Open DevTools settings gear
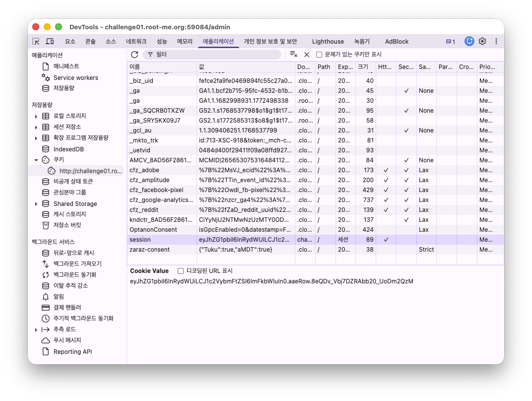Viewport: 532px width, 401px height. click(482, 41)
